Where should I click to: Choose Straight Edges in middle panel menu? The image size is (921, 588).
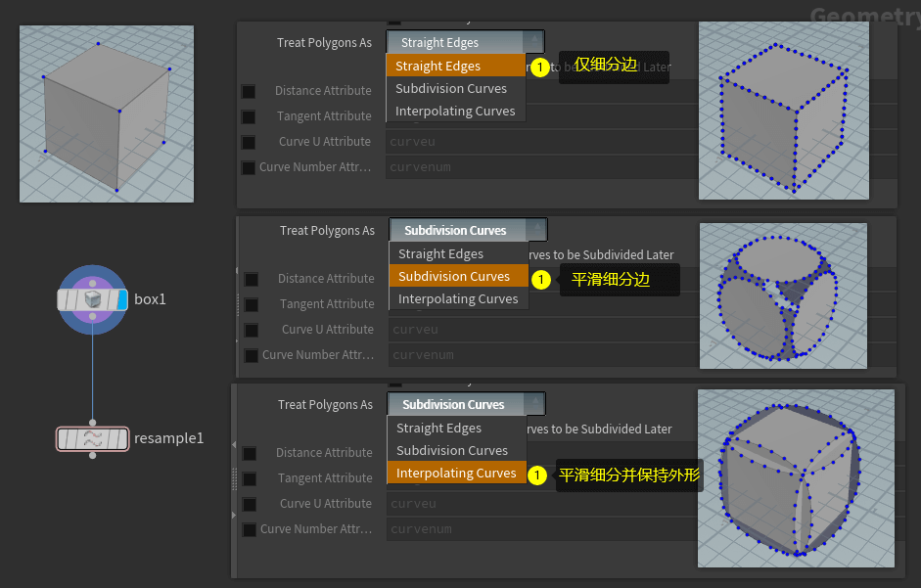(x=459, y=253)
